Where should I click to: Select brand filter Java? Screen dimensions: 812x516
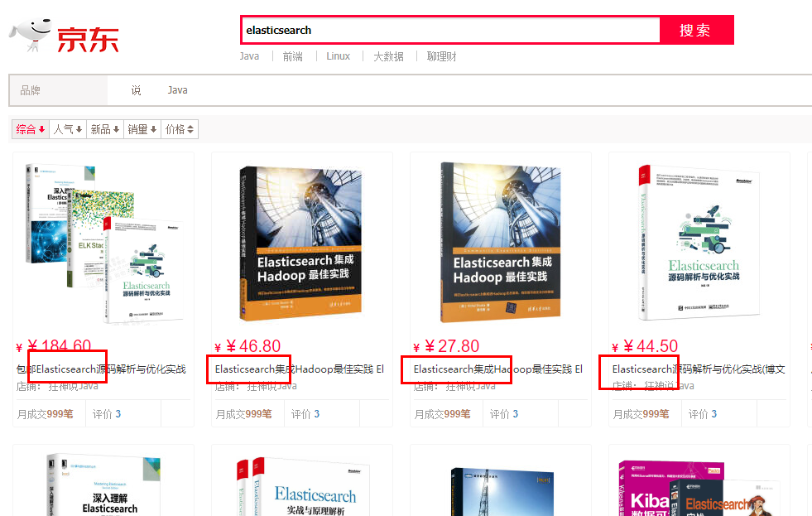[x=178, y=90]
